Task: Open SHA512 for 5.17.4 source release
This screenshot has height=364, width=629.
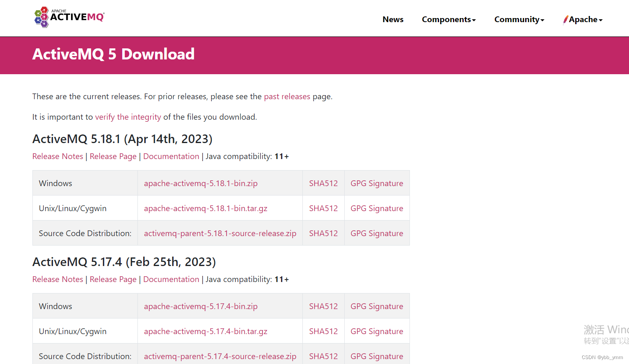Action: pos(323,356)
